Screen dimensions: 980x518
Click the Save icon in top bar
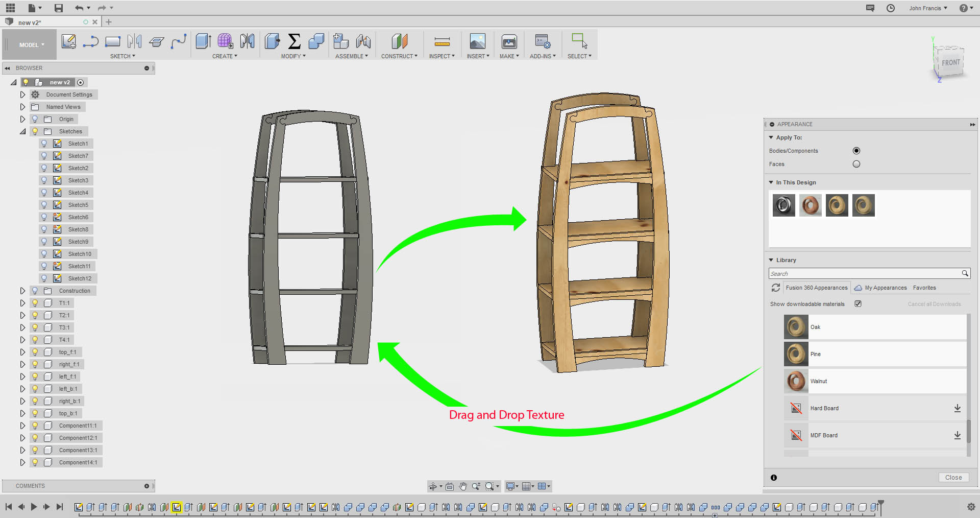click(59, 8)
